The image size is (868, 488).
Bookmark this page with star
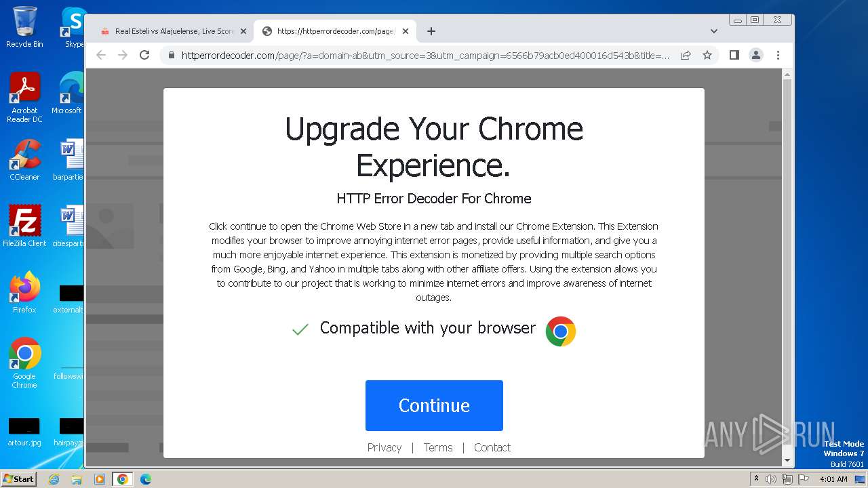pyautogui.click(x=707, y=55)
